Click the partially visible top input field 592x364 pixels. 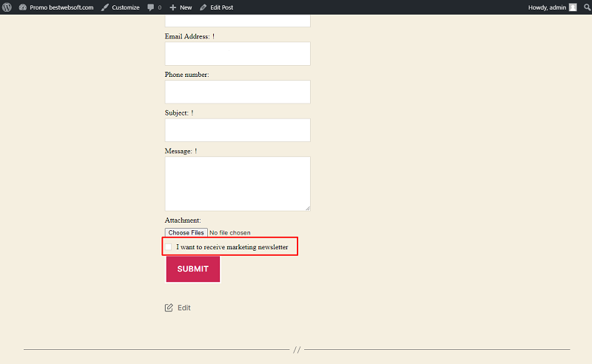click(238, 21)
